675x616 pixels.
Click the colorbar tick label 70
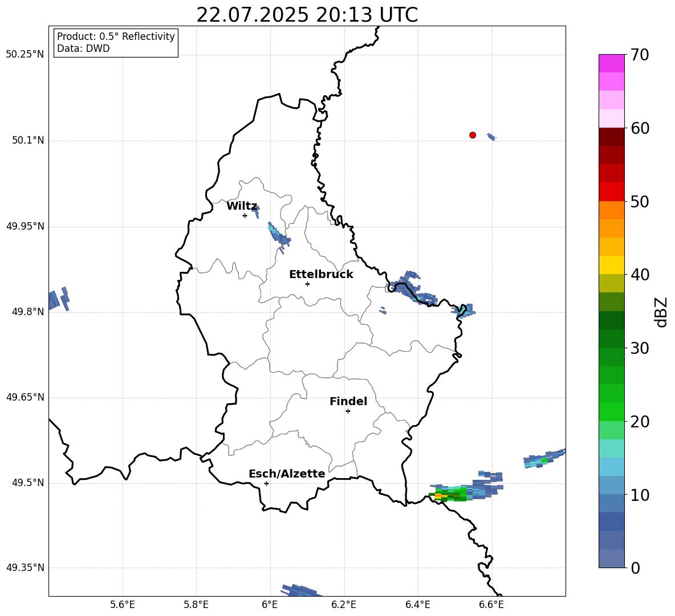640,55
